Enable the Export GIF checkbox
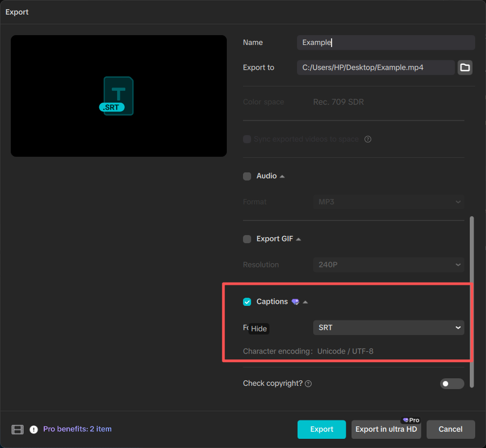 pyautogui.click(x=247, y=239)
